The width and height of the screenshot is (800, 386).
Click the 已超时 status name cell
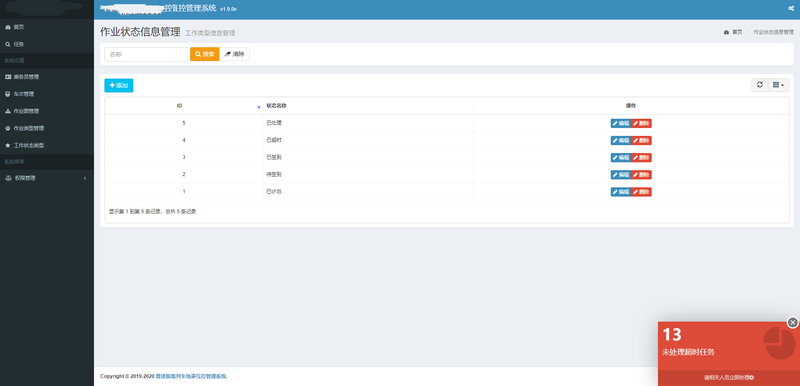pyautogui.click(x=368, y=140)
